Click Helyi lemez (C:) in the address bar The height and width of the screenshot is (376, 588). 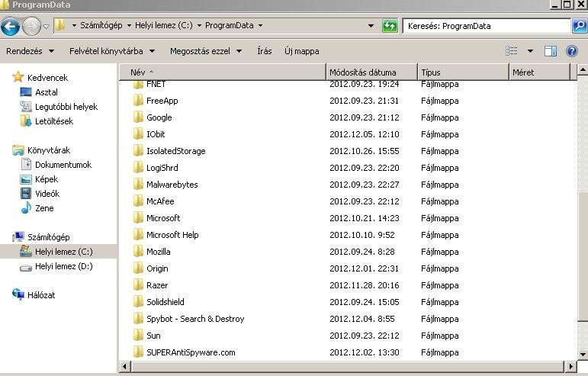pos(163,25)
